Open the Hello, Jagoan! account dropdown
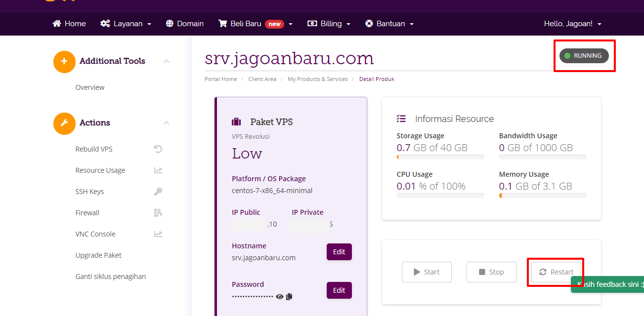644x316 pixels. point(573,24)
